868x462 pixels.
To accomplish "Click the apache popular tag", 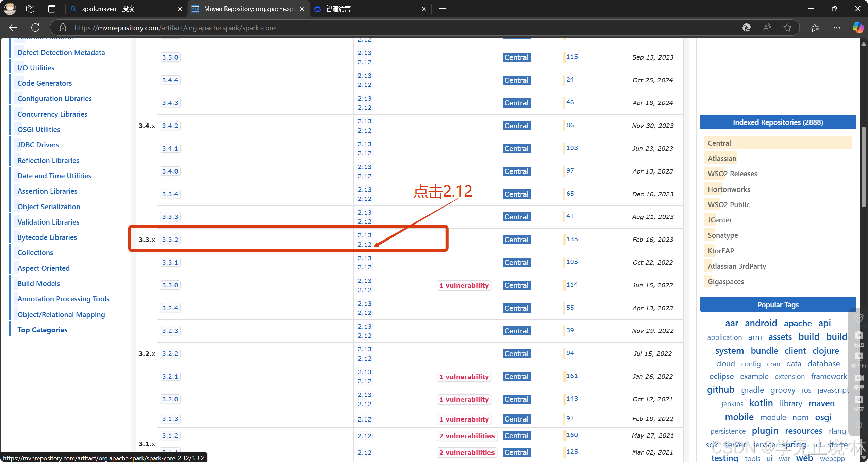I will (798, 323).
